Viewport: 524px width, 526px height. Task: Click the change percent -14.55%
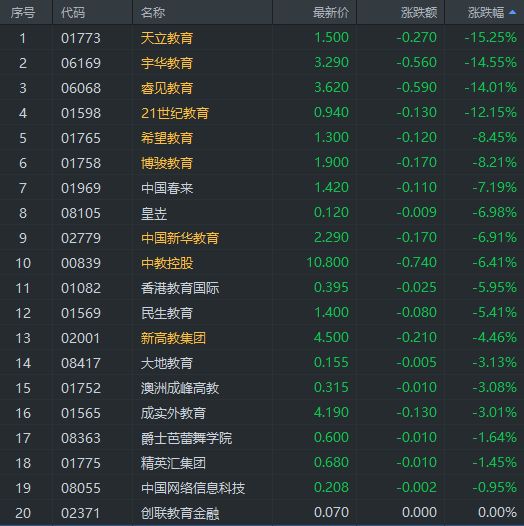[x=491, y=62]
